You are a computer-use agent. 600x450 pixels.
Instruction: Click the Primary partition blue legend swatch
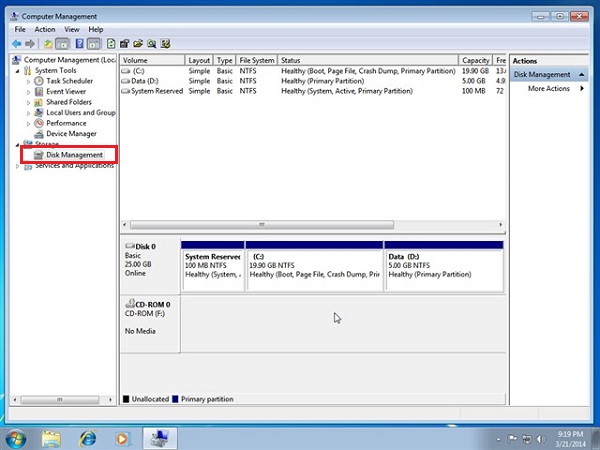[x=175, y=399]
